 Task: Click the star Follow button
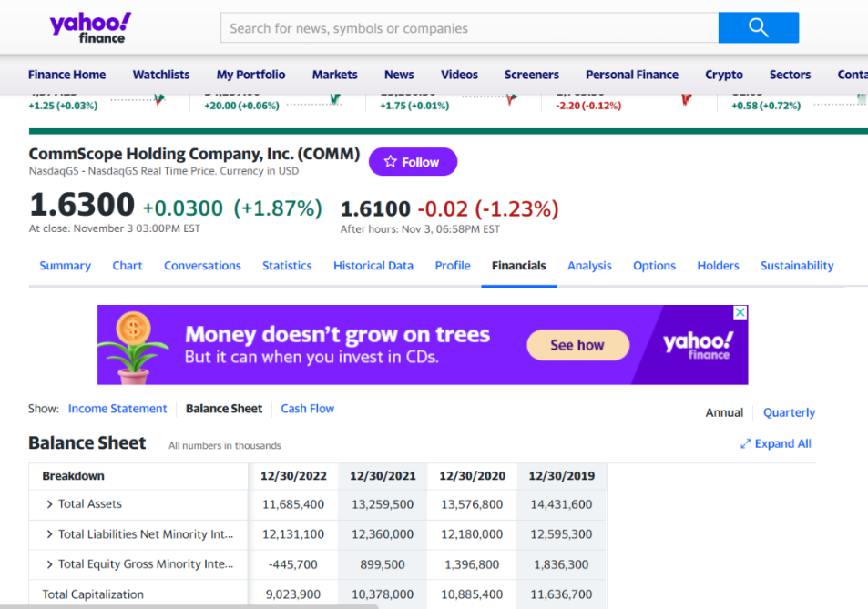[x=413, y=161]
